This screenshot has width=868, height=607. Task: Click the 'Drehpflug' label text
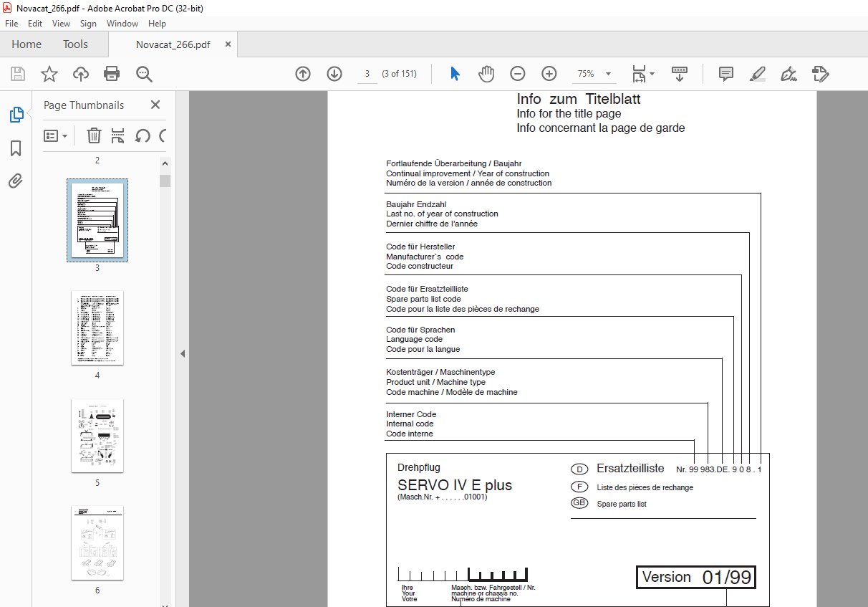click(419, 468)
